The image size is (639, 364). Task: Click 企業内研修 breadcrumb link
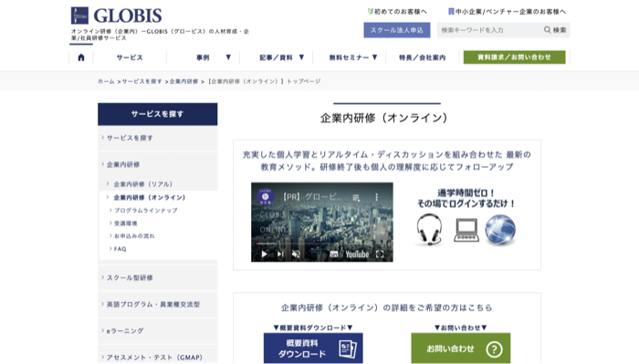(183, 81)
